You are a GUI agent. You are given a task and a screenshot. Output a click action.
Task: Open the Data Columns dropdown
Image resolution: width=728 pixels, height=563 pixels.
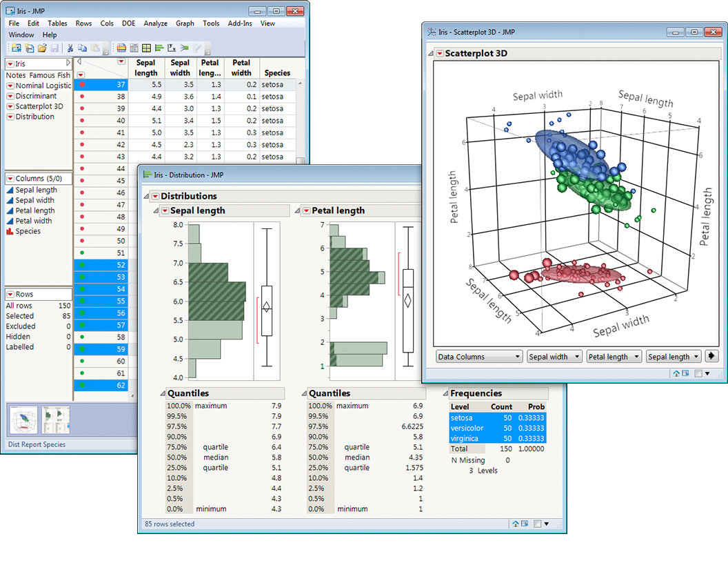point(479,357)
